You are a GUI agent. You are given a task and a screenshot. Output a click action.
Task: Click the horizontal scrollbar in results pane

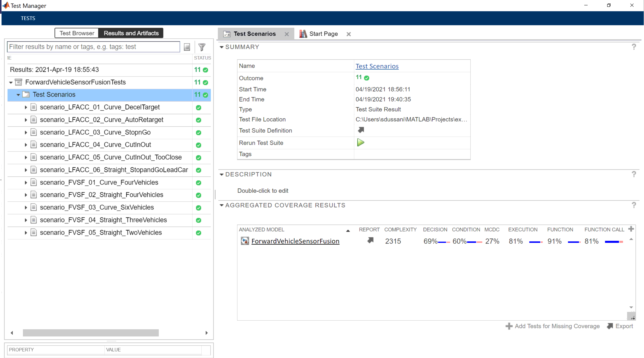coord(91,333)
